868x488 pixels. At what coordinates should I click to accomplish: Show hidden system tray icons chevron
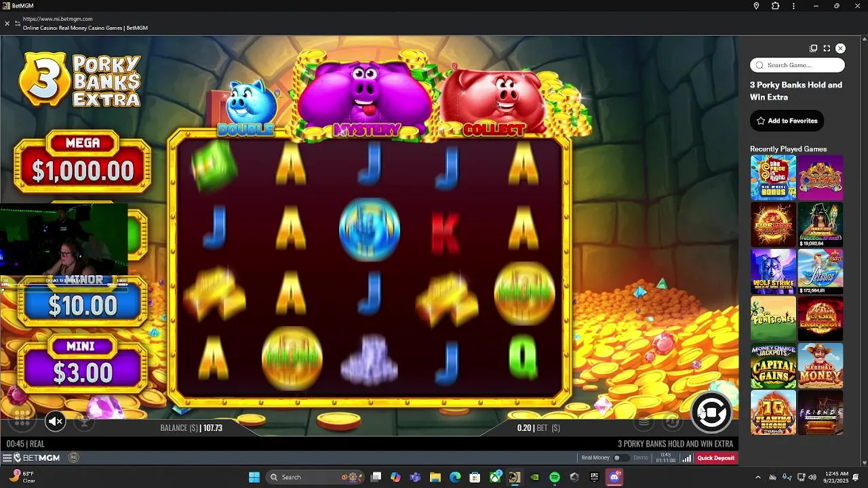(757, 477)
